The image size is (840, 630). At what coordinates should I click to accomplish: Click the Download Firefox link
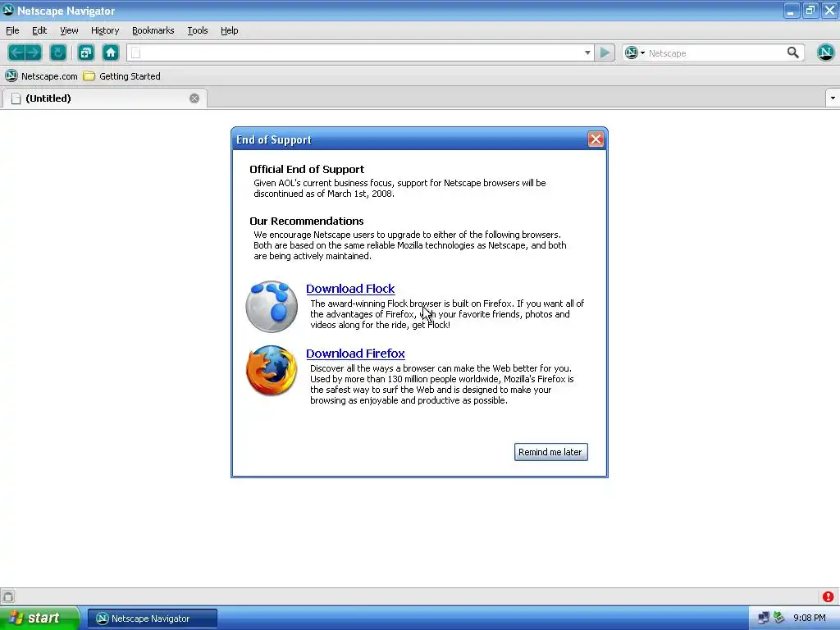coord(355,354)
